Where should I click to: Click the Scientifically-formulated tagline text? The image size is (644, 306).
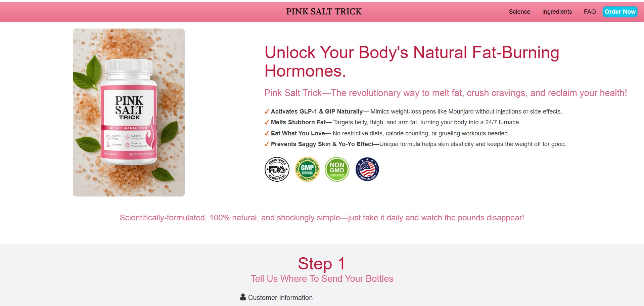[x=322, y=218]
